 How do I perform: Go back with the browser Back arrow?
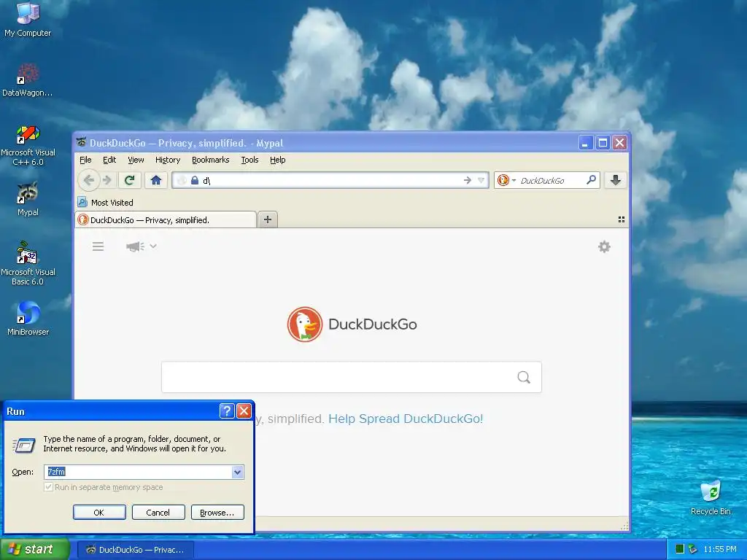(x=88, y=180)
